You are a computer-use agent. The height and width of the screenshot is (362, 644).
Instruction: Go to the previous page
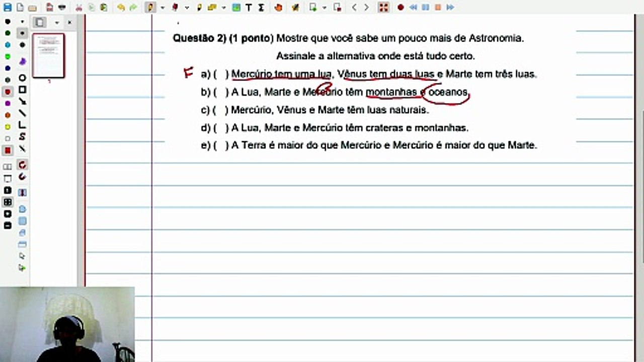(354, 8)
